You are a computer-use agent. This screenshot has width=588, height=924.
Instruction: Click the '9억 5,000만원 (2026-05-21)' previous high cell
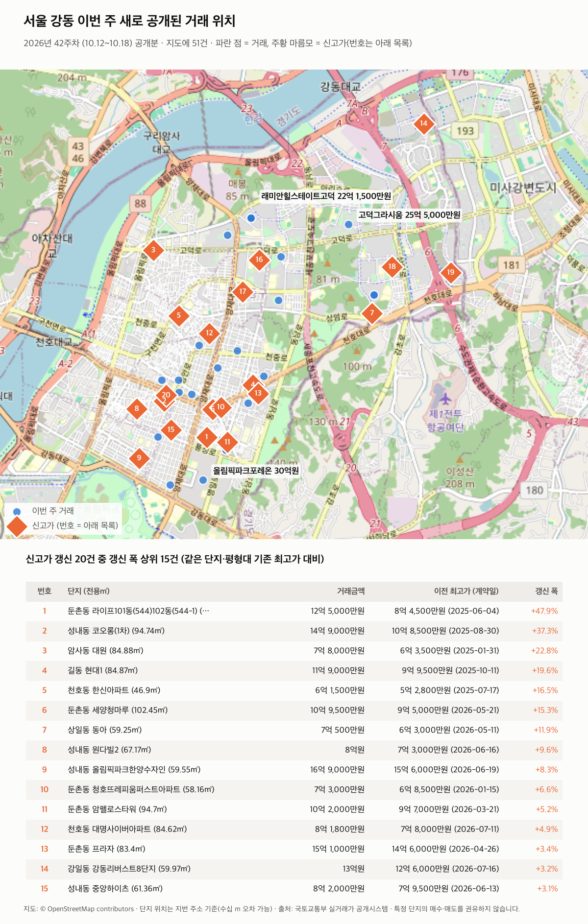448,710
